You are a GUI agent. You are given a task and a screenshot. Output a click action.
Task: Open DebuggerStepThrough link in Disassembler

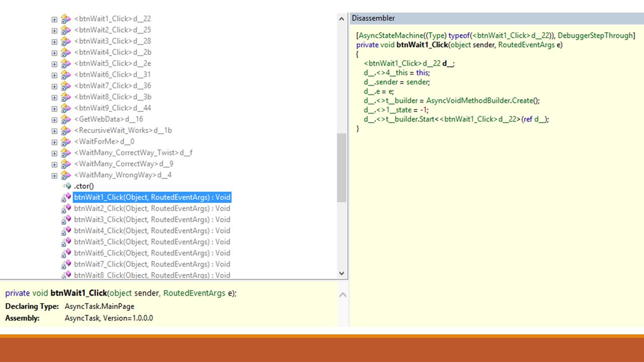pyautogui.click(x=595, y=36)
